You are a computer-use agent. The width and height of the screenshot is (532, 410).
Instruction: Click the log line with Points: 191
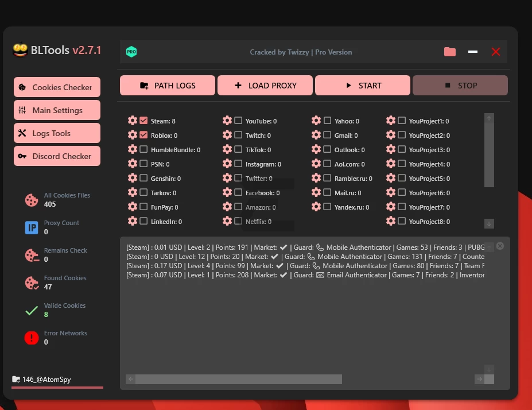[305, 247]
